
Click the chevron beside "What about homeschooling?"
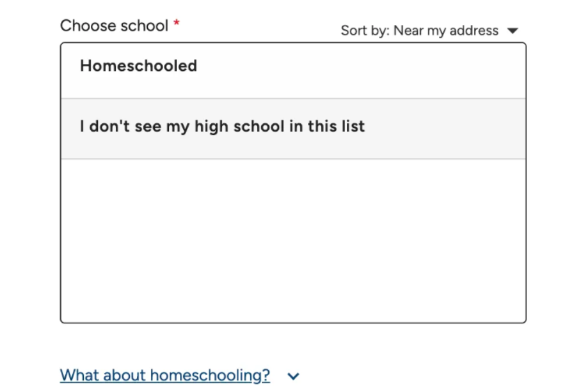click(293, 376)
